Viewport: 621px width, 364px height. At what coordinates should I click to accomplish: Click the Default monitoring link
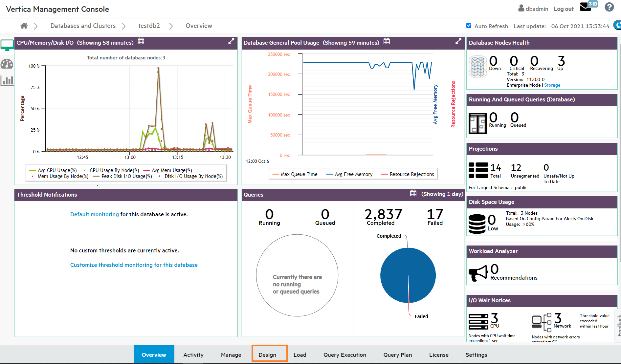(x=95, y=214)
